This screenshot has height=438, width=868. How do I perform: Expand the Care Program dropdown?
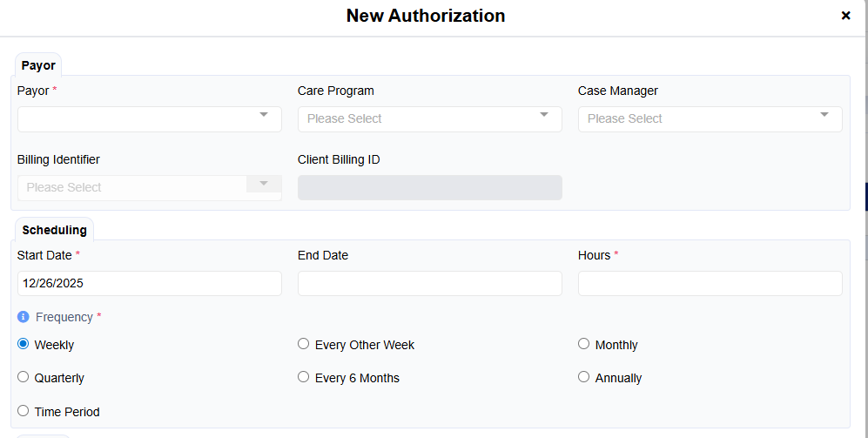(429, 119)
